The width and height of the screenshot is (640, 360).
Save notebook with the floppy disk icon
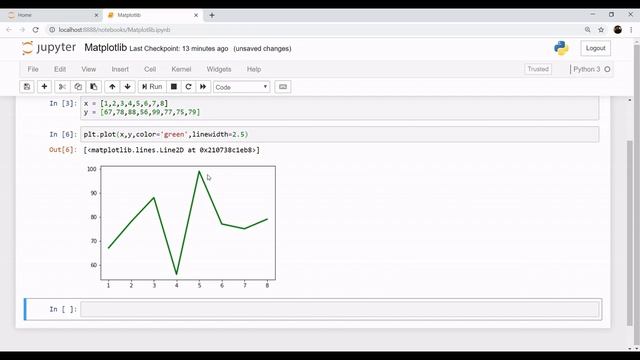27,87
